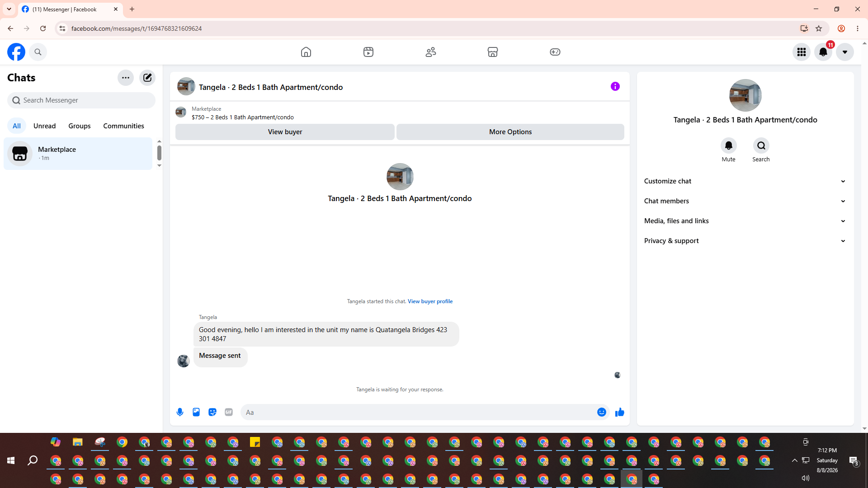Toggle conversation information panel icon
This screenshot has width=868, height=488.
(615, 86)
